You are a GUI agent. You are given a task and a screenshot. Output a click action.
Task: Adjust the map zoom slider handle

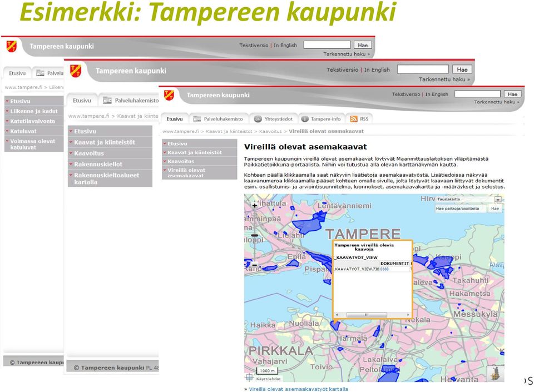(x=254, y=235)
